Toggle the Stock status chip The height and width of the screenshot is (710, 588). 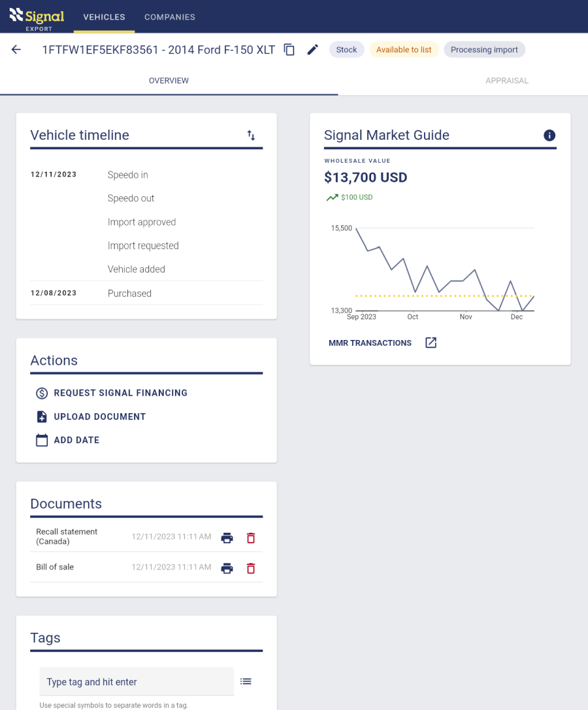click(x=346, y=49)
